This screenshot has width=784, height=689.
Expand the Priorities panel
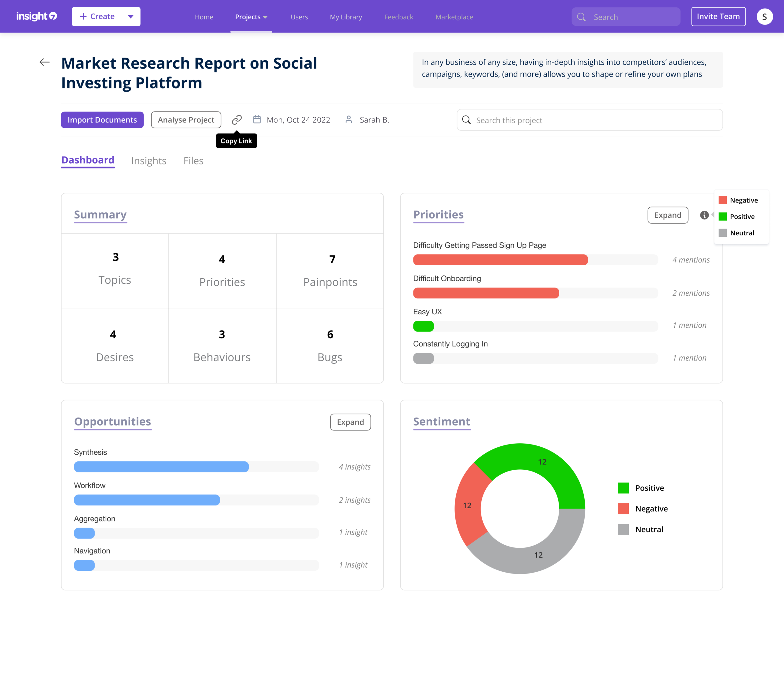pyautogui.click(x=667, y=215)
